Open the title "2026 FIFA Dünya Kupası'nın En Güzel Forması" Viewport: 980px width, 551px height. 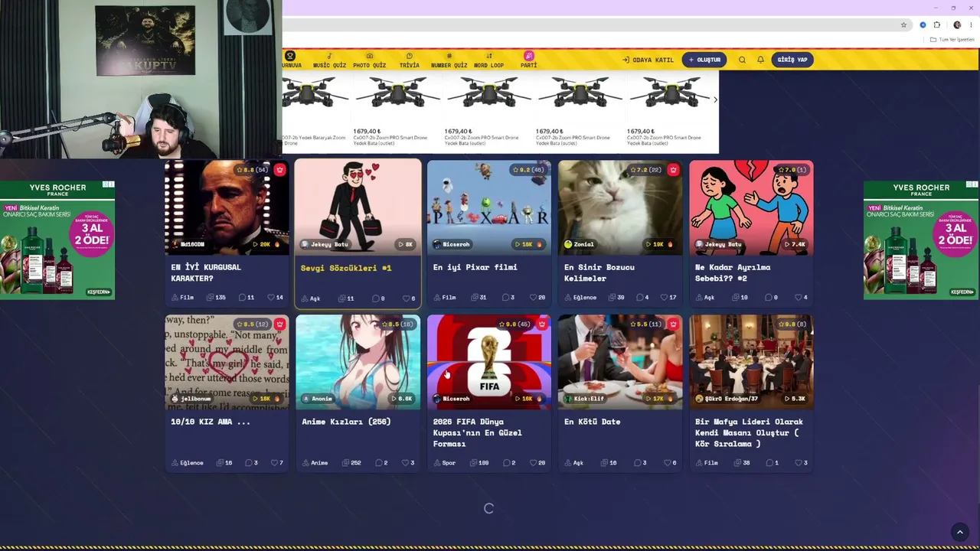[478, 432]
